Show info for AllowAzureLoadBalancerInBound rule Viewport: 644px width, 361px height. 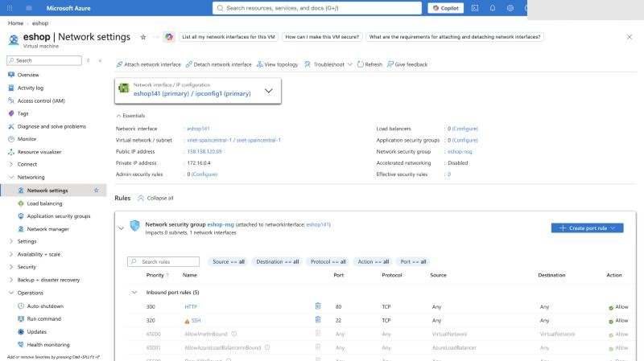(x=267, y=347)
